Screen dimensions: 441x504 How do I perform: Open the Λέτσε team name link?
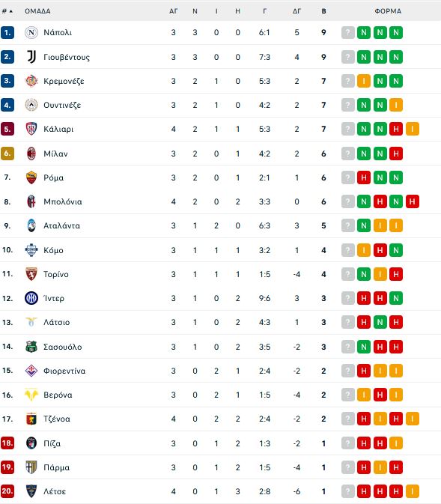pyautogui.click(x=55, y=491)
